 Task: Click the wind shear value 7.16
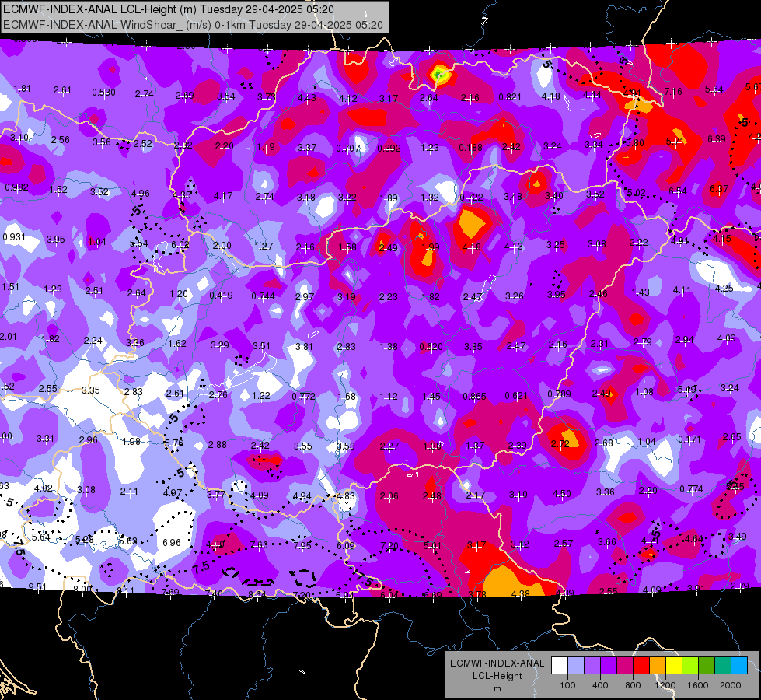pos(673,91)
